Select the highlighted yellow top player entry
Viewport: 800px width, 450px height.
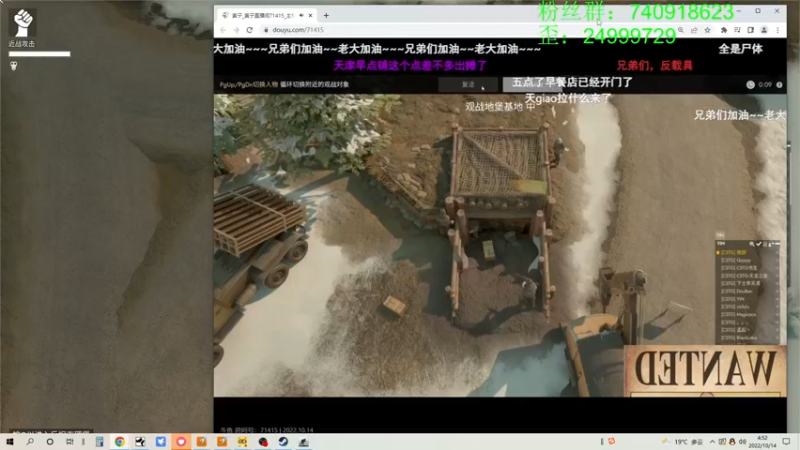[x=747, y=252]
